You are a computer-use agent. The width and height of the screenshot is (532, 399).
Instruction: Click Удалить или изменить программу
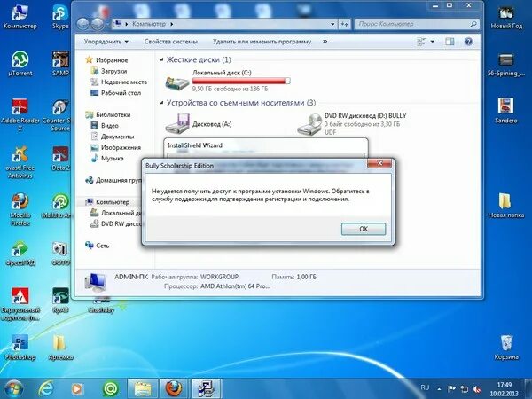(x=262, y=42)
